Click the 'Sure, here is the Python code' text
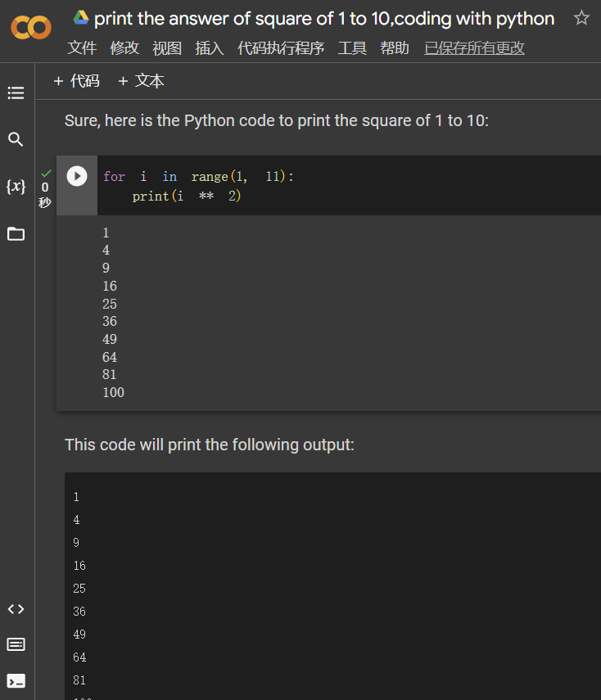The image size is (601, 700). pyautogui.click(x=277, y=120)
